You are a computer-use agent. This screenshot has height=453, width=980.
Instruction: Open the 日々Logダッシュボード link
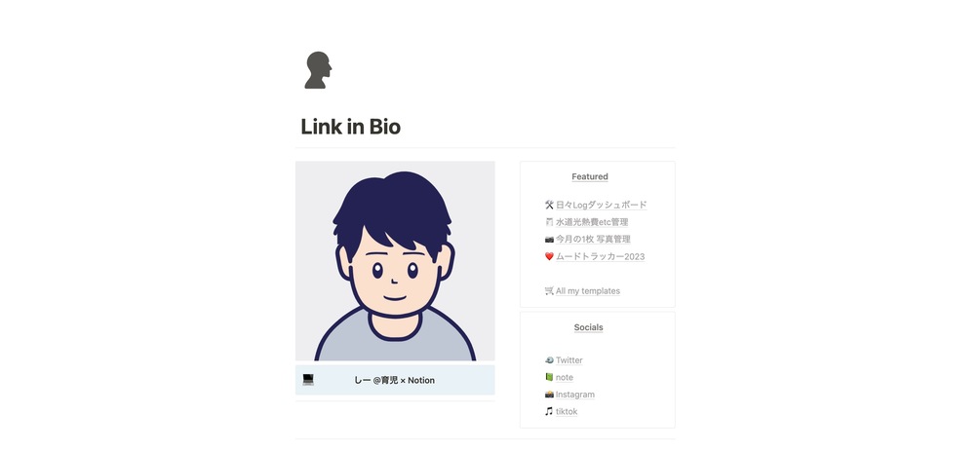602,205
